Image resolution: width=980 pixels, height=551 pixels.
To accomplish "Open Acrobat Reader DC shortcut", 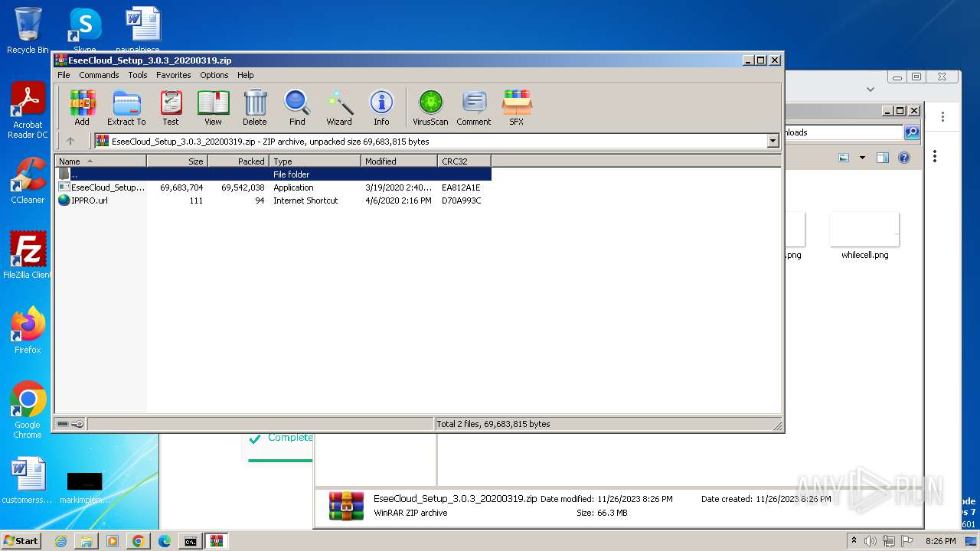I will pos(28,111).
